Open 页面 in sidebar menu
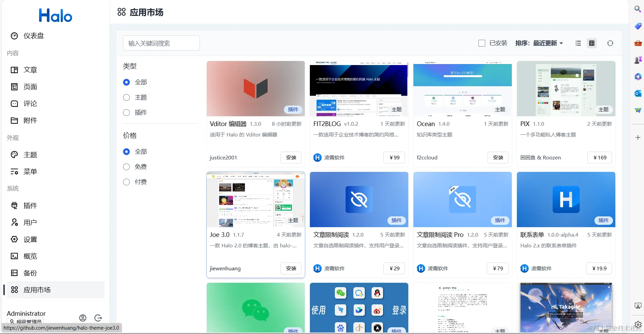 [56, 87]
